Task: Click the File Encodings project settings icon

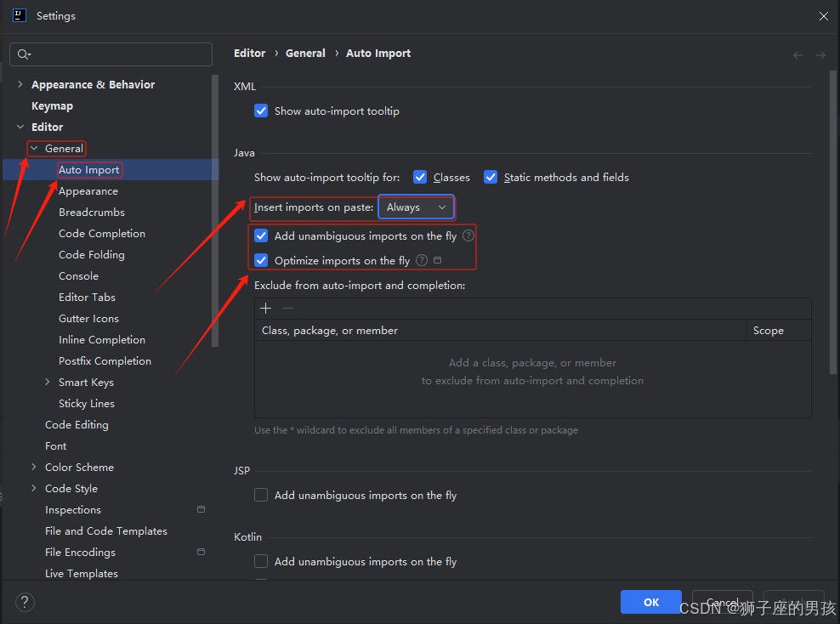Action: coord(201,552)
